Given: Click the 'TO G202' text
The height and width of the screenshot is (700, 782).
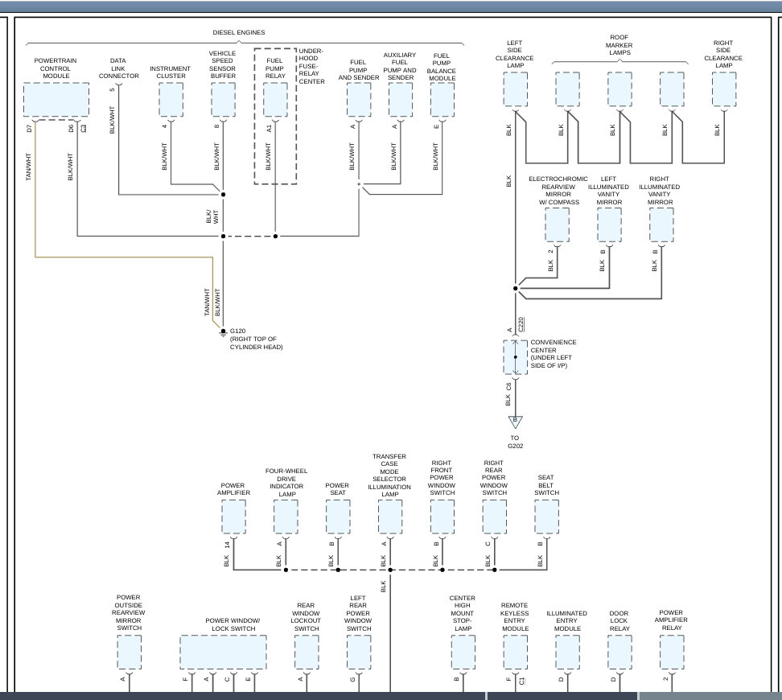Looking at the screenshot, I should (515, 442).
